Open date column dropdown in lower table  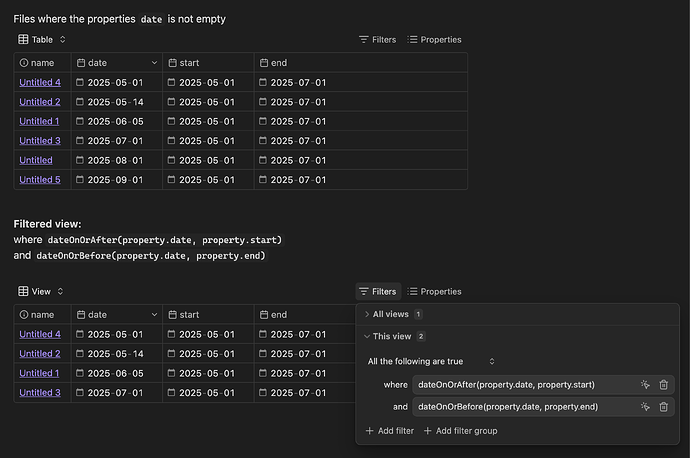point(154,315)
